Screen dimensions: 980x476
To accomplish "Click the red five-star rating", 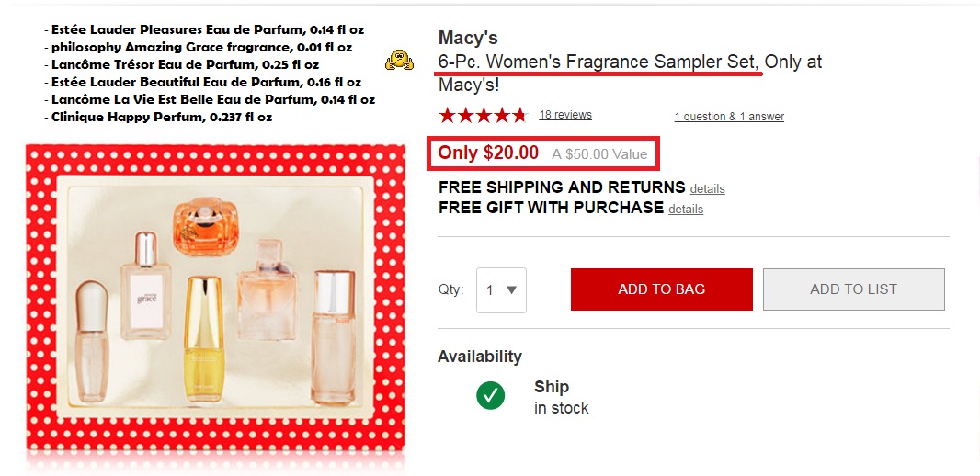I will tap(483, 115).
